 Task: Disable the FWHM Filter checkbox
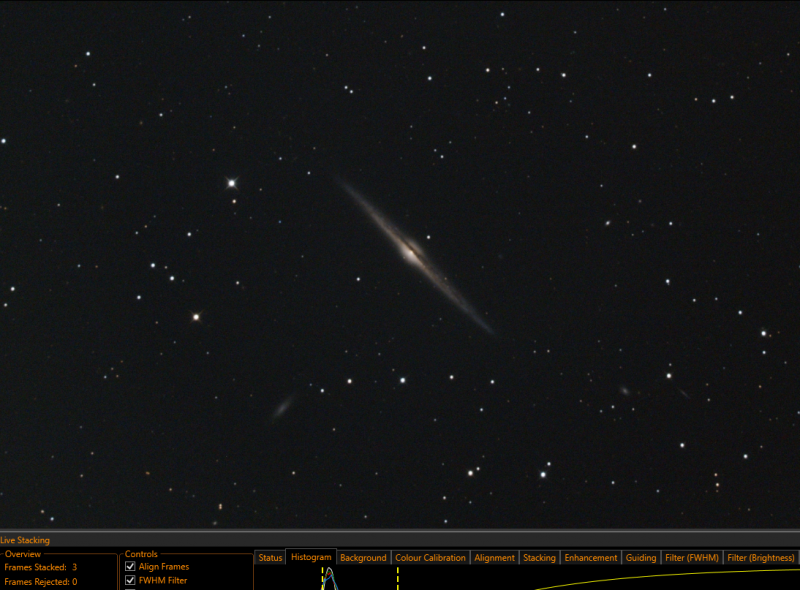[130, 580]
